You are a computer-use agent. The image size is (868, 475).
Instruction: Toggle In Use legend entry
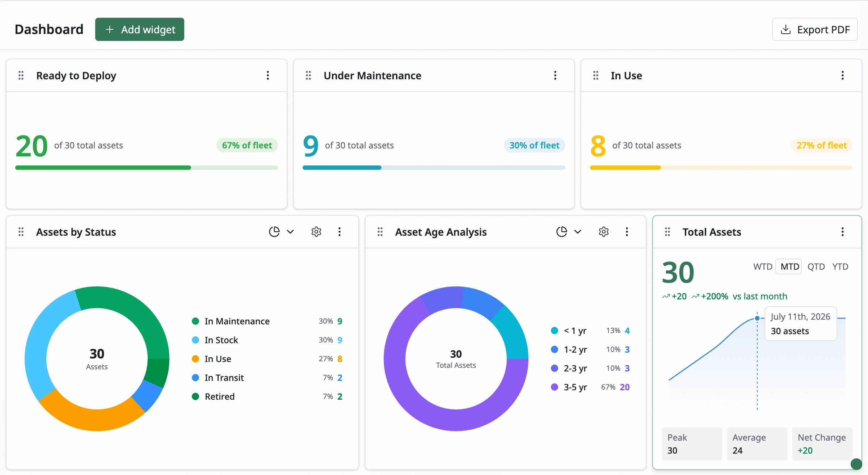(x=267, y=359)
